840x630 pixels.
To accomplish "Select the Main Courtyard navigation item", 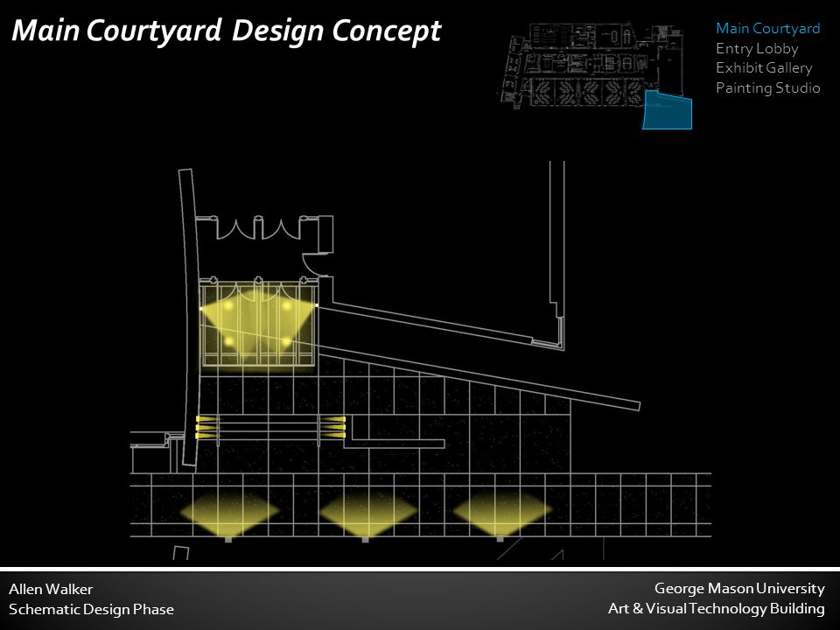I will pos(767,28).
